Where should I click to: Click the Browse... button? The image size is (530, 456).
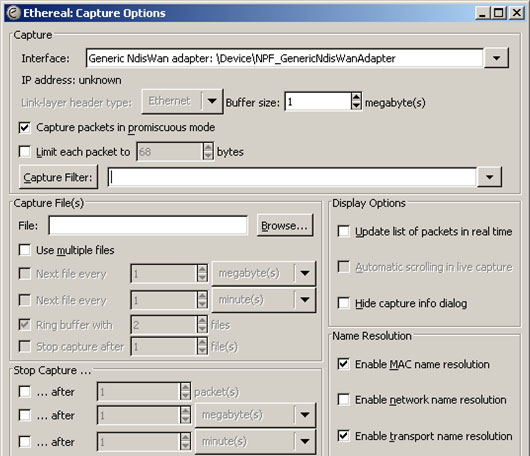285,225
